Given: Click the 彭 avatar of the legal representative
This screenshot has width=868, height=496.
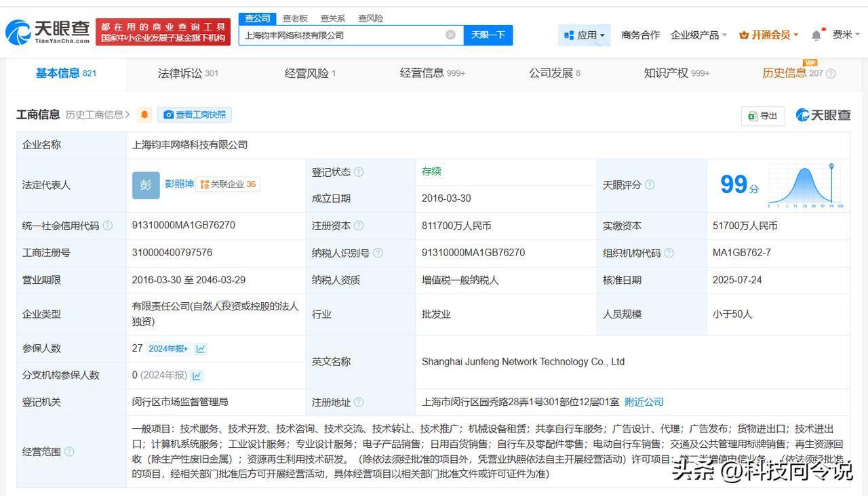Looking at the screenshot, I should [146, 185].
